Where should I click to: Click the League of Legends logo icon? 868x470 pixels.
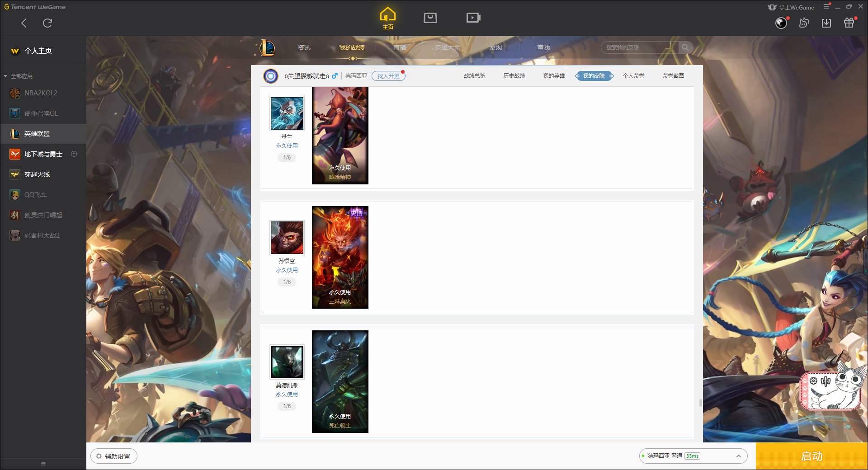click(x=267, y=47)
